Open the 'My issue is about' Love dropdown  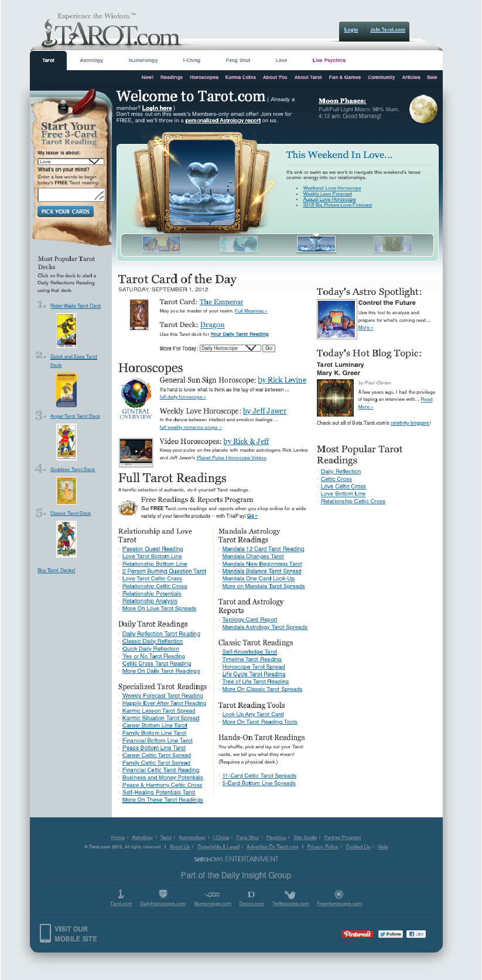[x=71, y=161]
